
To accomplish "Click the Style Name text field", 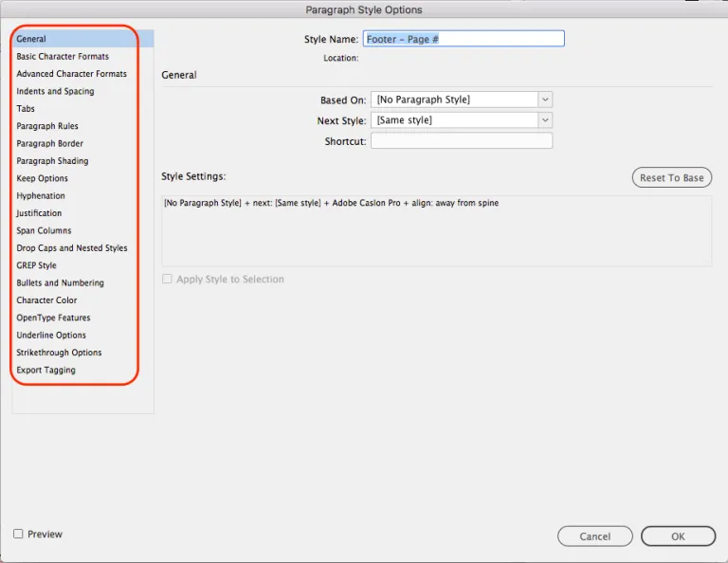I will coord(464,39).
